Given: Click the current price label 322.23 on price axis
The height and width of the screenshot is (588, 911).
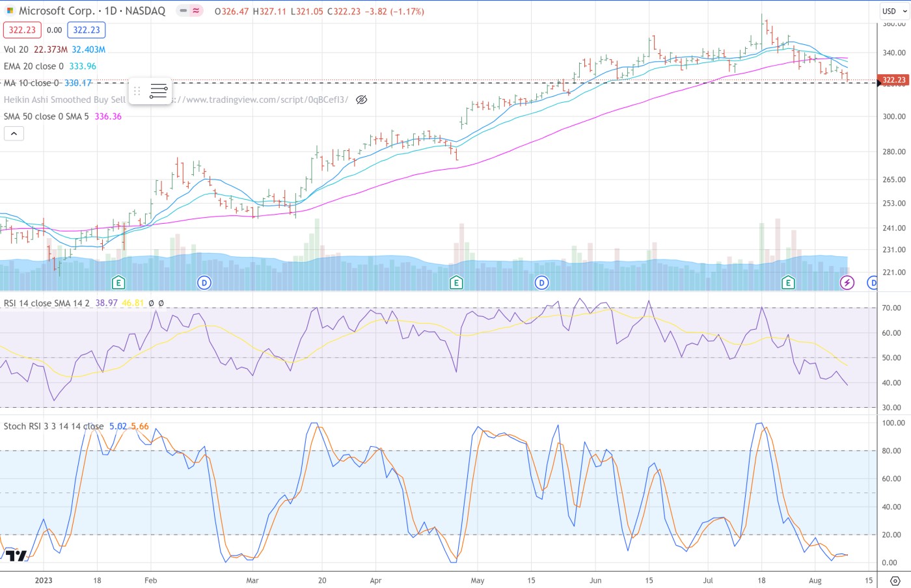Looking at the screenshot, I should tap(893, 80).
